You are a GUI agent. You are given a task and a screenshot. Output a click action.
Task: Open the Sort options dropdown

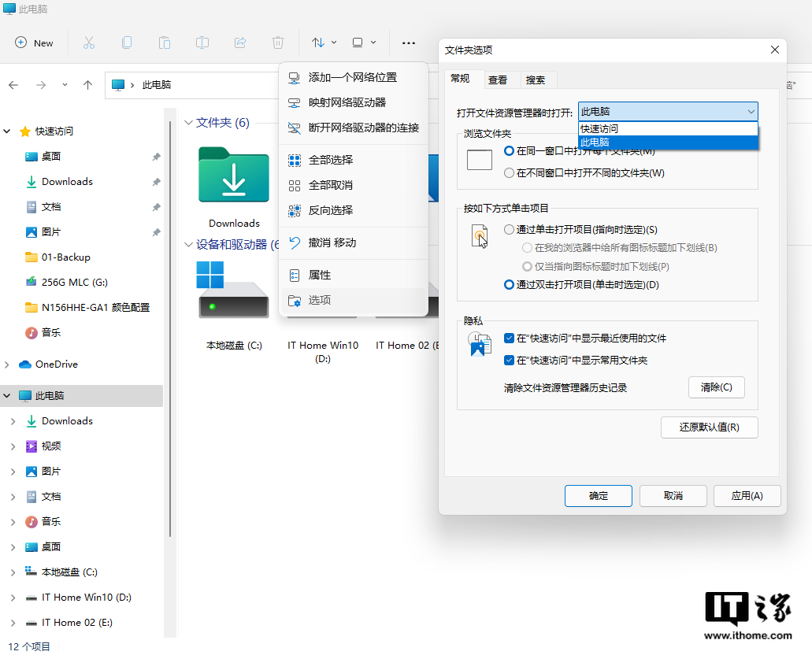coord(324,43)
